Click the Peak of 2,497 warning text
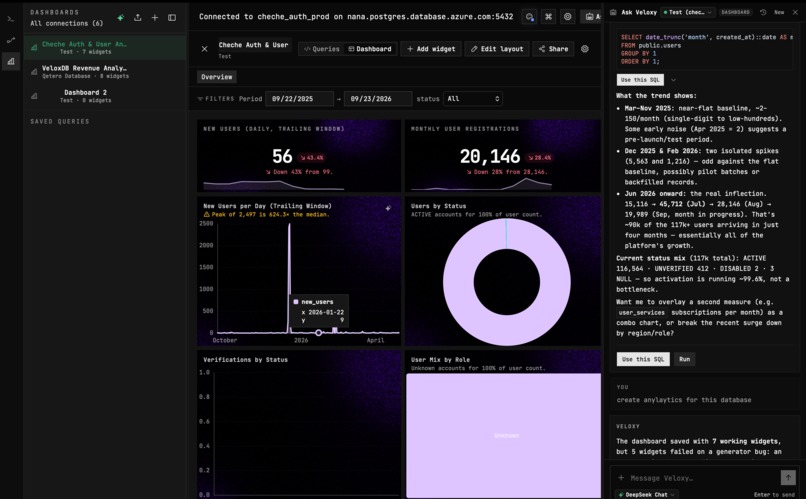The image size is (806, 499). coord(266,214)
